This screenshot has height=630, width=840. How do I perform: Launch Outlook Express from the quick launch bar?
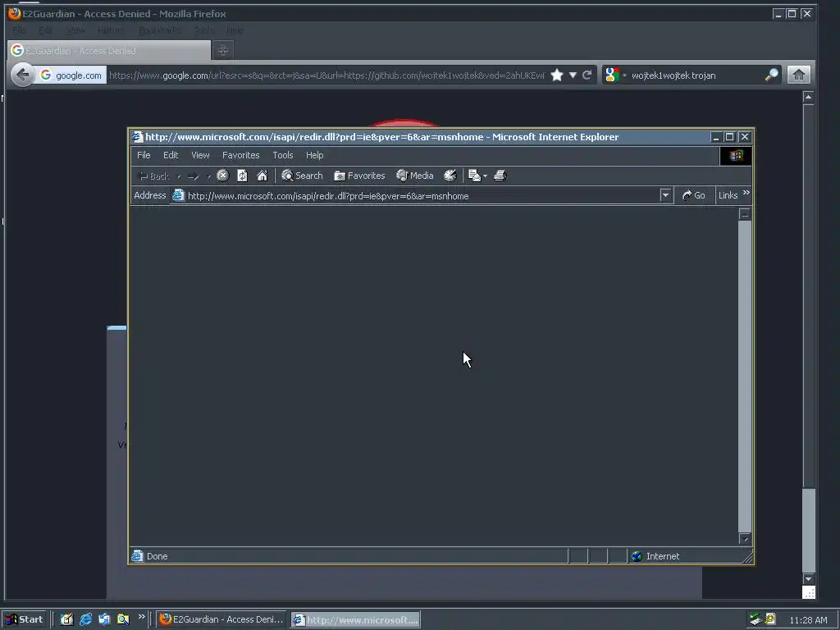pyautogui.click(x=104, y=619)
